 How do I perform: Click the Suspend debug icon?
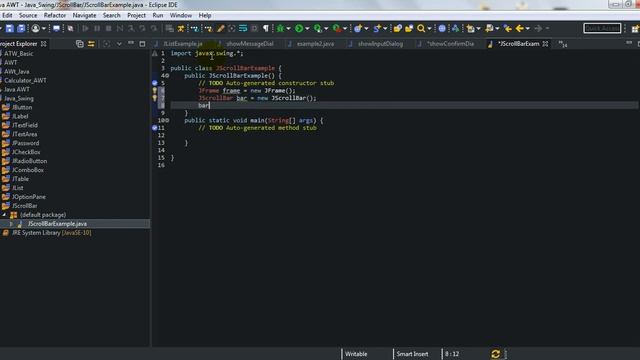(97, 28)
